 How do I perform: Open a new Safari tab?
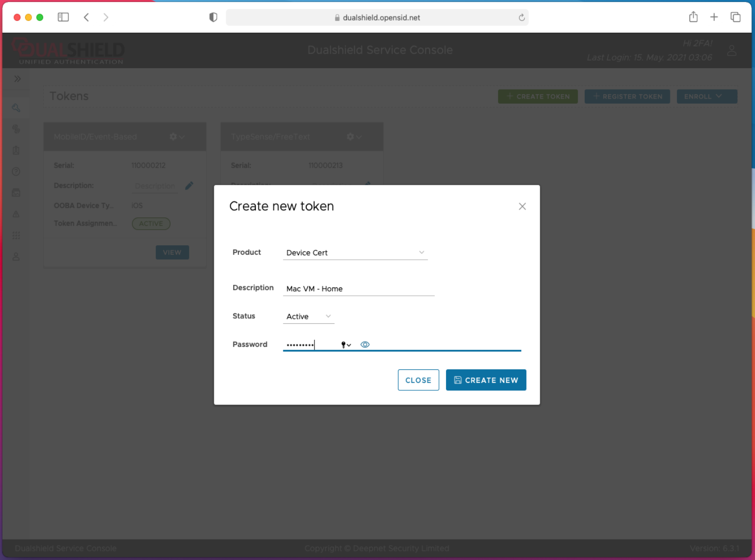coord(714,18)
